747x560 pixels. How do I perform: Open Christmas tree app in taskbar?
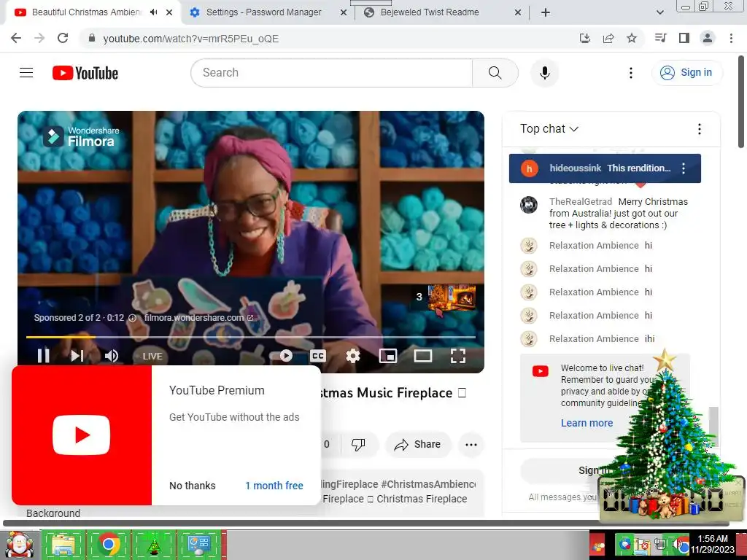click(x=153, y=545)
